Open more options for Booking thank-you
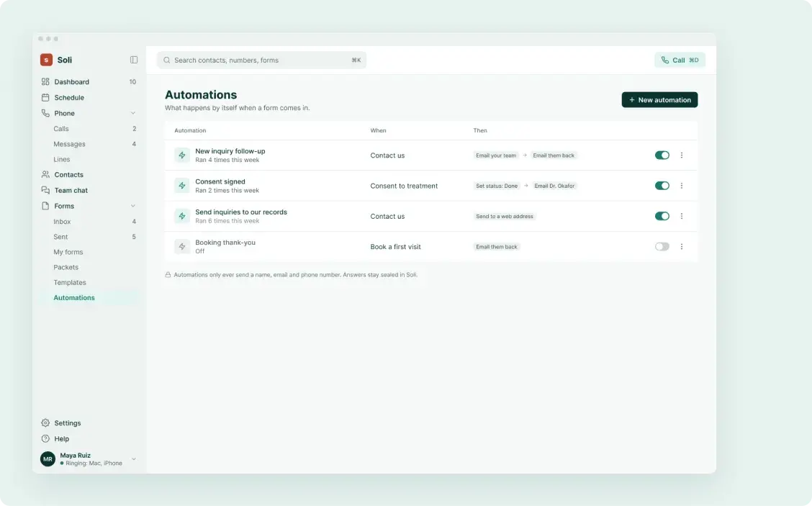The image size is (812, 506). click(x=682, y=247)
